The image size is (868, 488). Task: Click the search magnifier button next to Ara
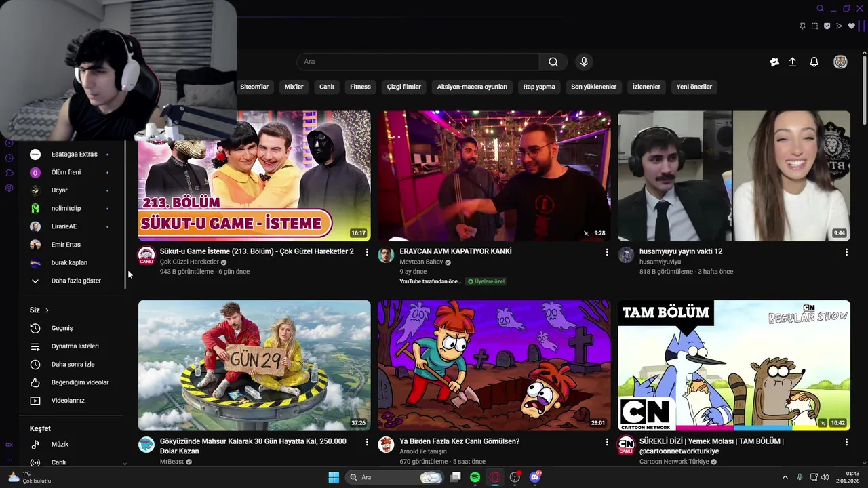tap(553, 62)
